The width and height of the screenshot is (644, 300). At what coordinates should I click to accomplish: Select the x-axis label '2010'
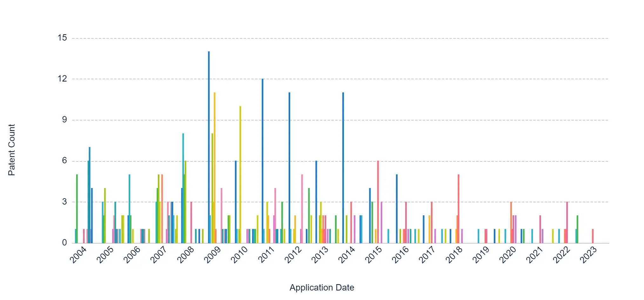pyautogui.click(x=239, y=255)
